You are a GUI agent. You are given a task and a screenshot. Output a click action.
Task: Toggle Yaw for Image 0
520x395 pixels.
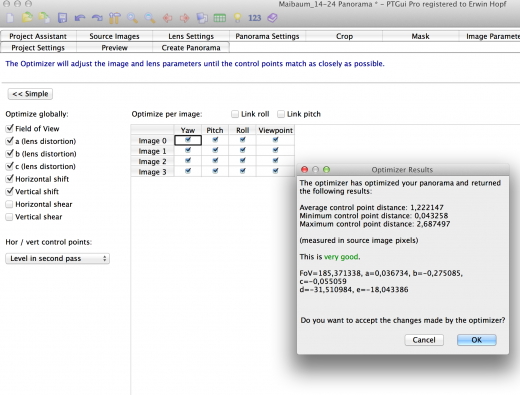[188, 140]
